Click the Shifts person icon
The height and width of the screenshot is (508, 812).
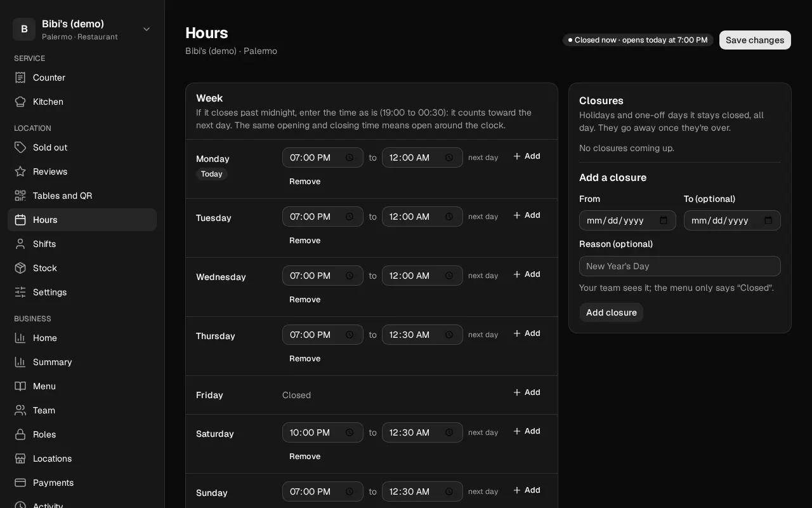click(20, 244)
